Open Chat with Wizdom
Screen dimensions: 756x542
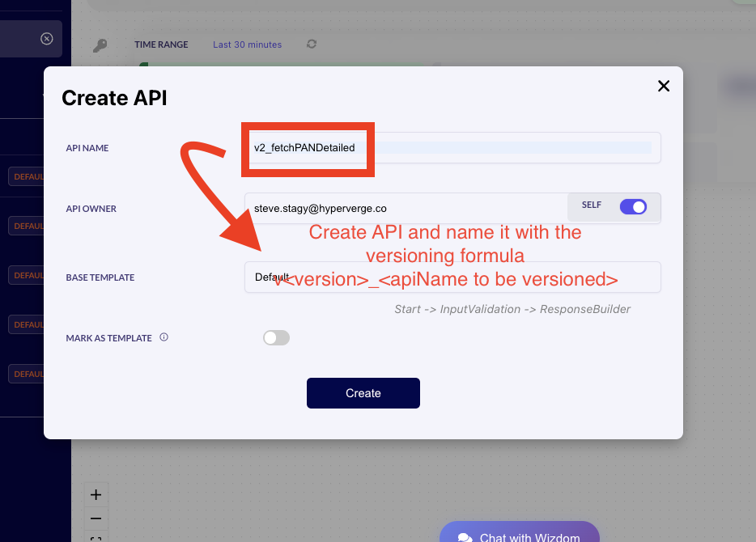tap(520, 536)
